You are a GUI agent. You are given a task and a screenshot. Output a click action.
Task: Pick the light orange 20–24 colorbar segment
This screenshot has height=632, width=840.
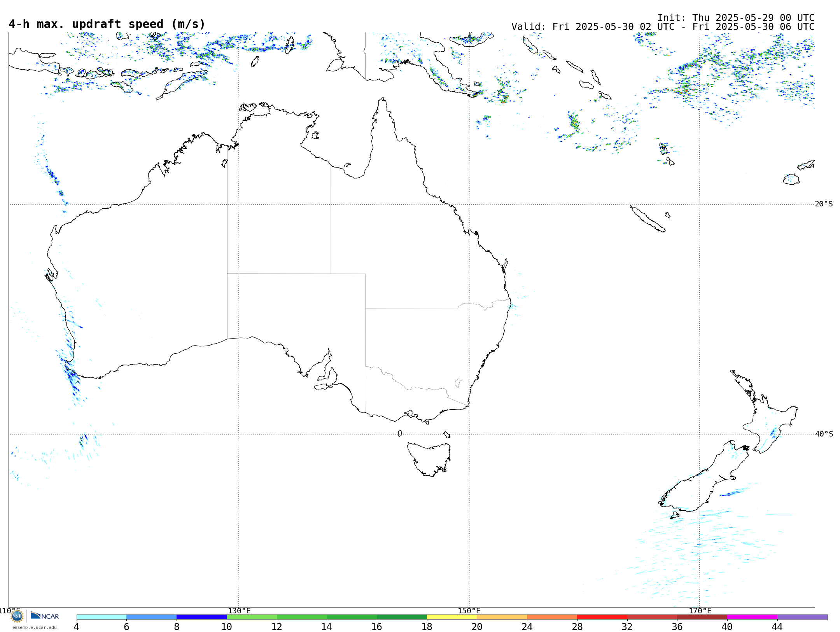(x=502, y=617)
